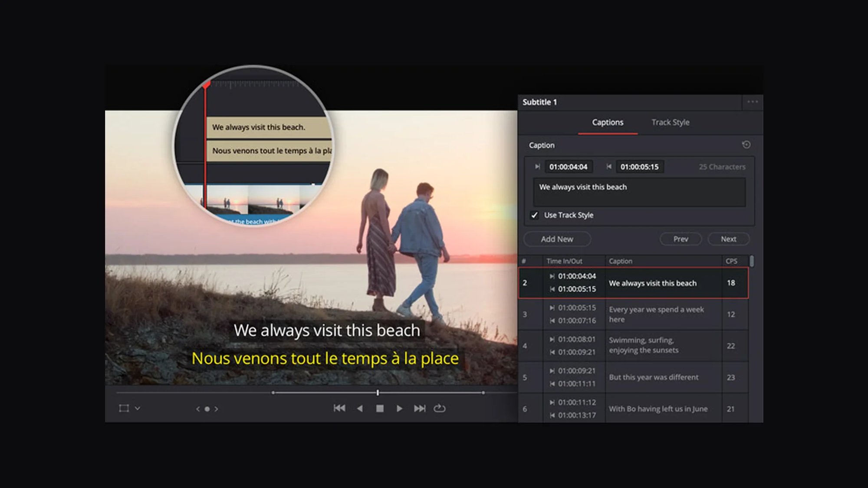
Task: Play reverse in viewer transport
Action: [x=360, y=408]
